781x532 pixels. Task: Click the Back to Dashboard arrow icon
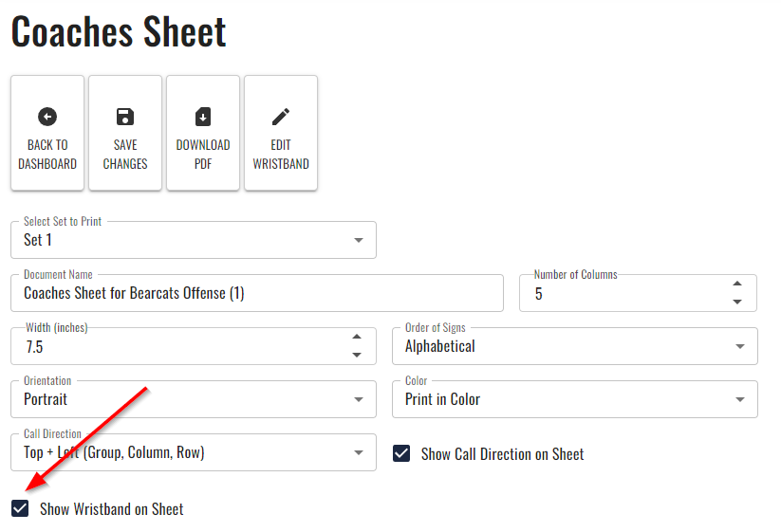47,117
